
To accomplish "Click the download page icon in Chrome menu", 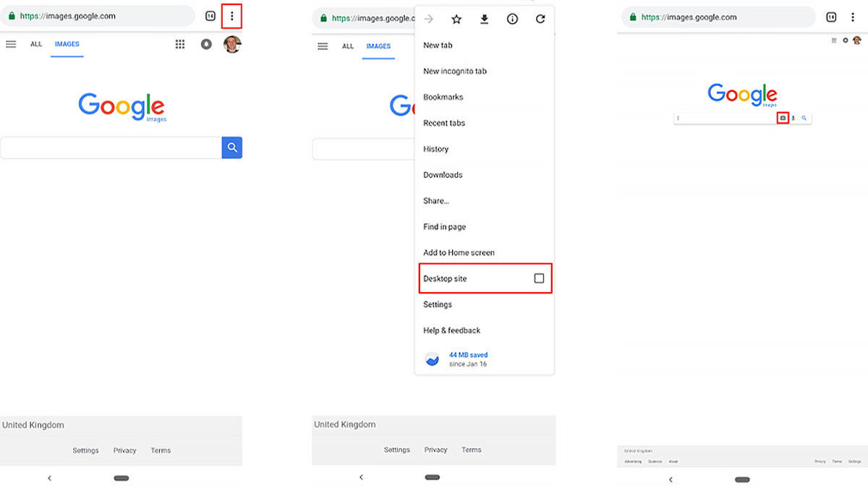I will coord(485,20).
